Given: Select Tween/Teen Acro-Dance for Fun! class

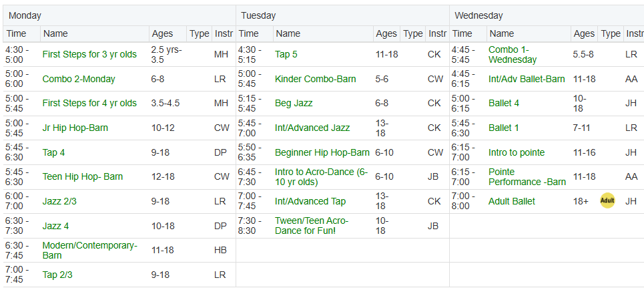Looking at the screenshot, I should (x=311, y=226).
